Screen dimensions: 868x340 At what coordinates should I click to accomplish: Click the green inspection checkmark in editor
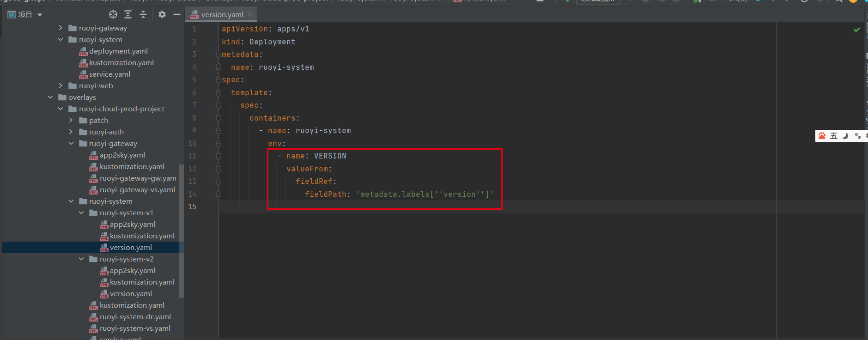click(856, 30)
